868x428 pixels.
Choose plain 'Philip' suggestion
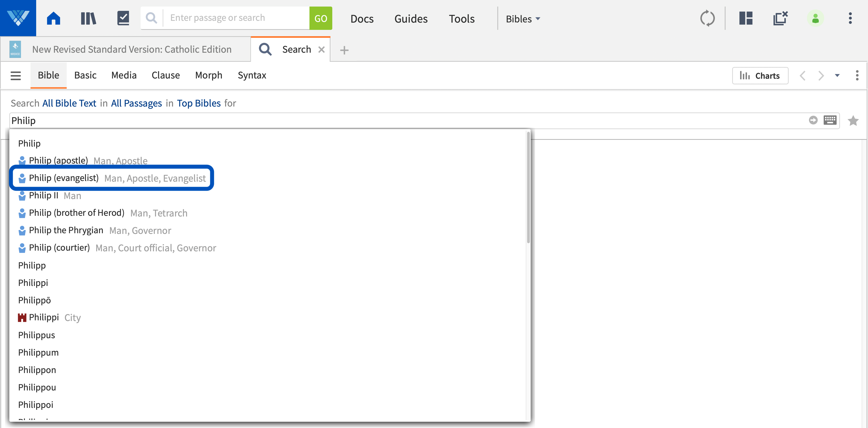pos(29,143)
